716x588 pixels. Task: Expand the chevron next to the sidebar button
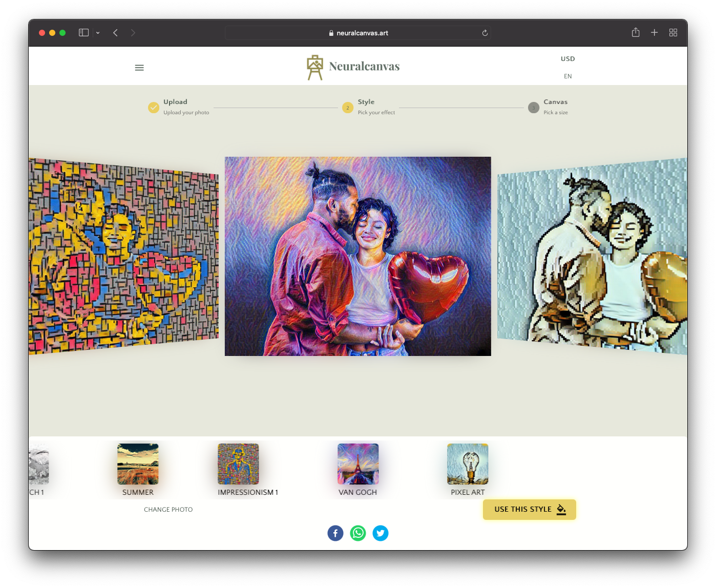click(x=97, y=32)
